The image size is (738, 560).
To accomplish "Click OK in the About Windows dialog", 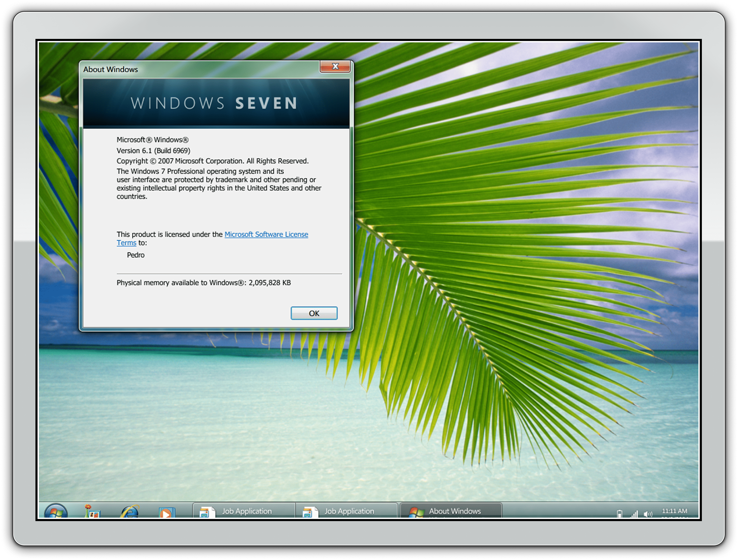I will [x=314, y=313].
